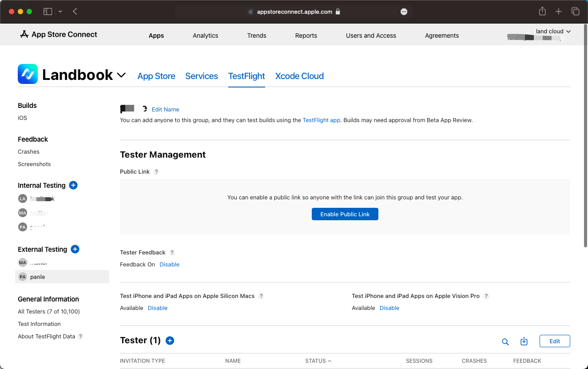Open Users and Access
This screenshot has width=588, height=369.
[371, 36]
